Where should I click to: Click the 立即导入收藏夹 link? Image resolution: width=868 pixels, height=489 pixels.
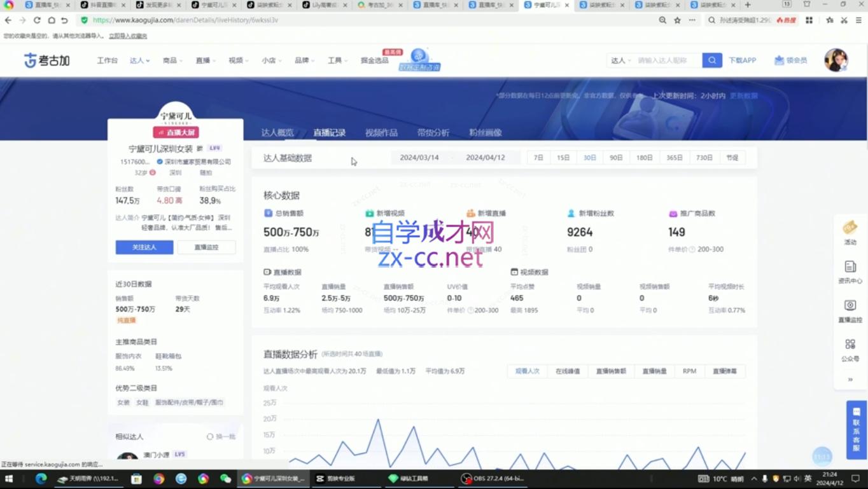click(x=127, y=36)
